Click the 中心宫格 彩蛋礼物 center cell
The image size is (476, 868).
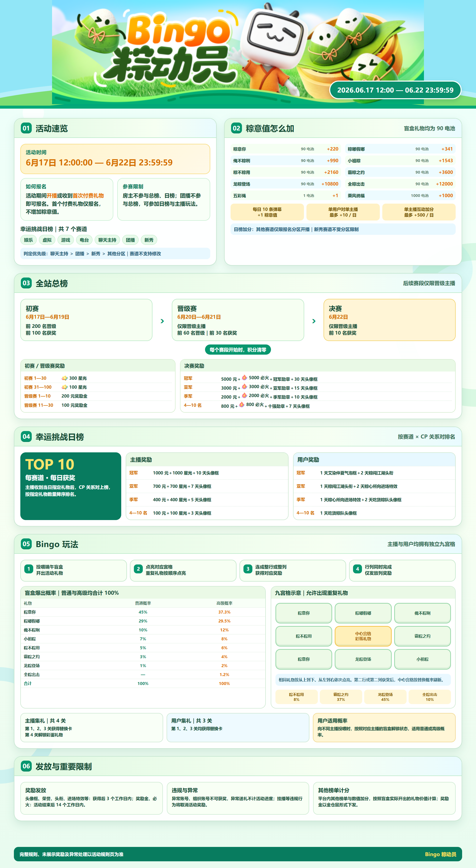363,636
